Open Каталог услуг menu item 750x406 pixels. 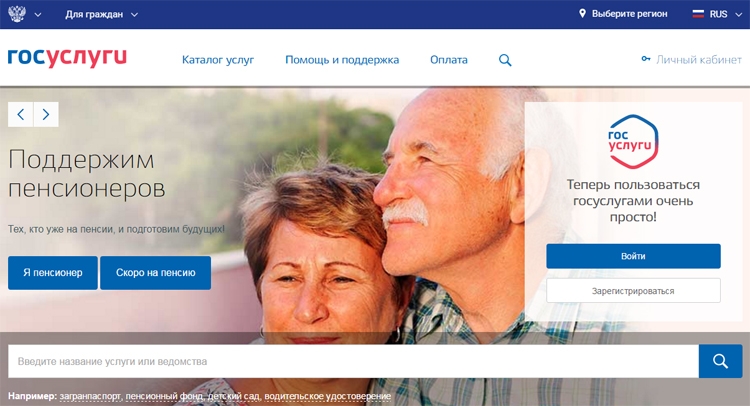pyautogui.click(x=218, y=60)
